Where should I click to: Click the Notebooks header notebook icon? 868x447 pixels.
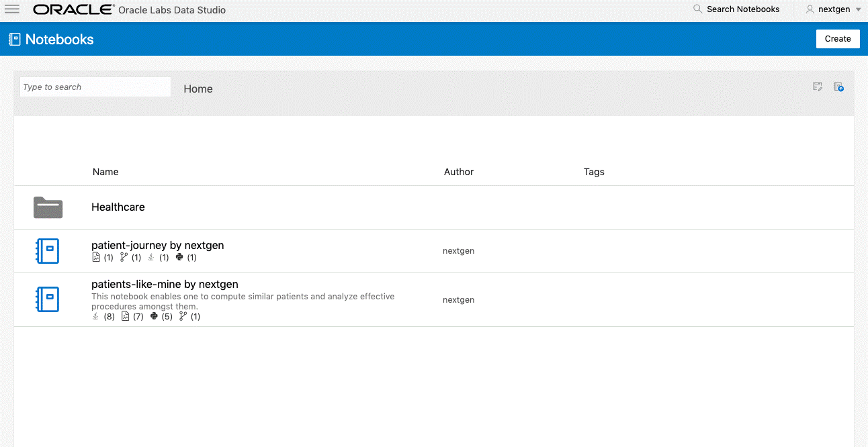[14, 40]
